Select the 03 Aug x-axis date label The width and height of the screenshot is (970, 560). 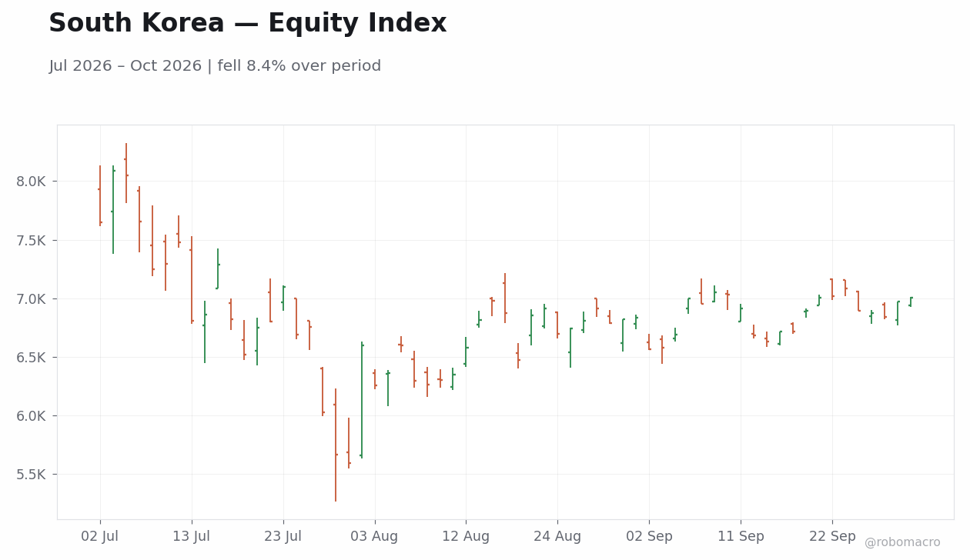[x=374, y=536]
